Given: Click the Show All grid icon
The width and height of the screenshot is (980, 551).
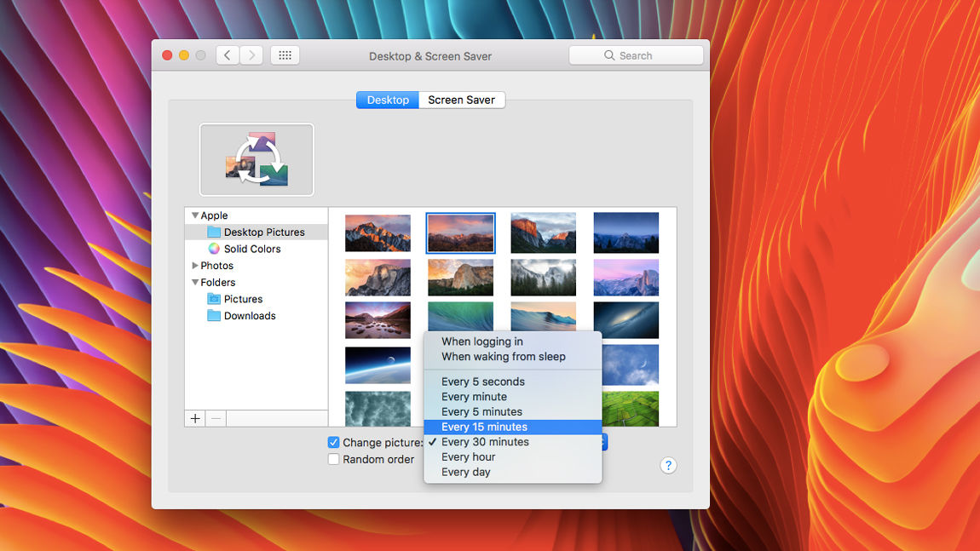Looking at the screenshot, I should tap(285, 55).
